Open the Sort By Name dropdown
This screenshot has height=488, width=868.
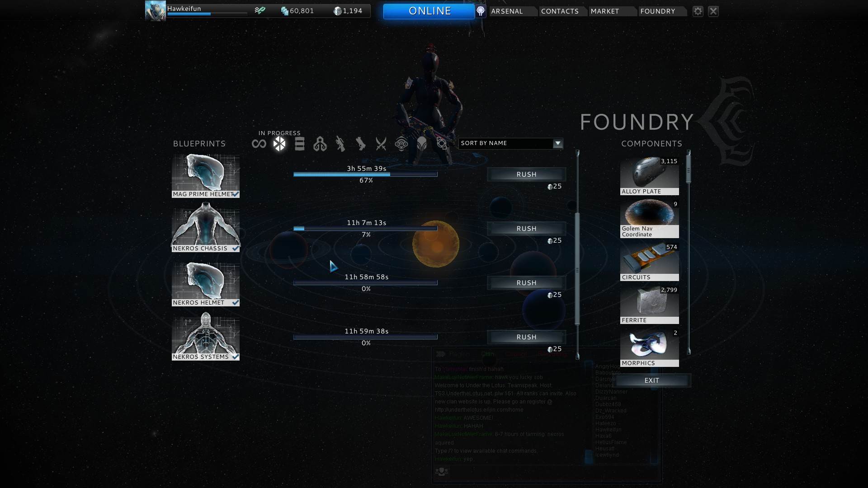[x=505, y=143]
